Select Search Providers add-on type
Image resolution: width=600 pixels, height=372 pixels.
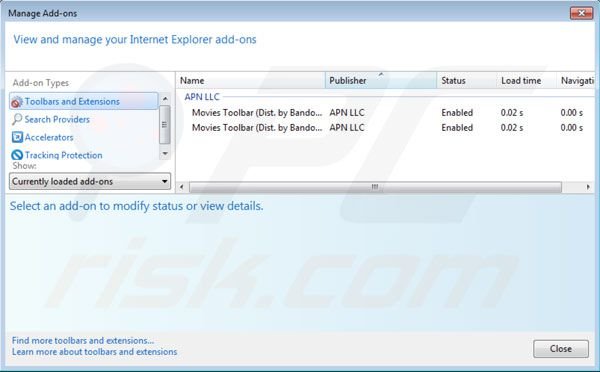click(57, 119)
